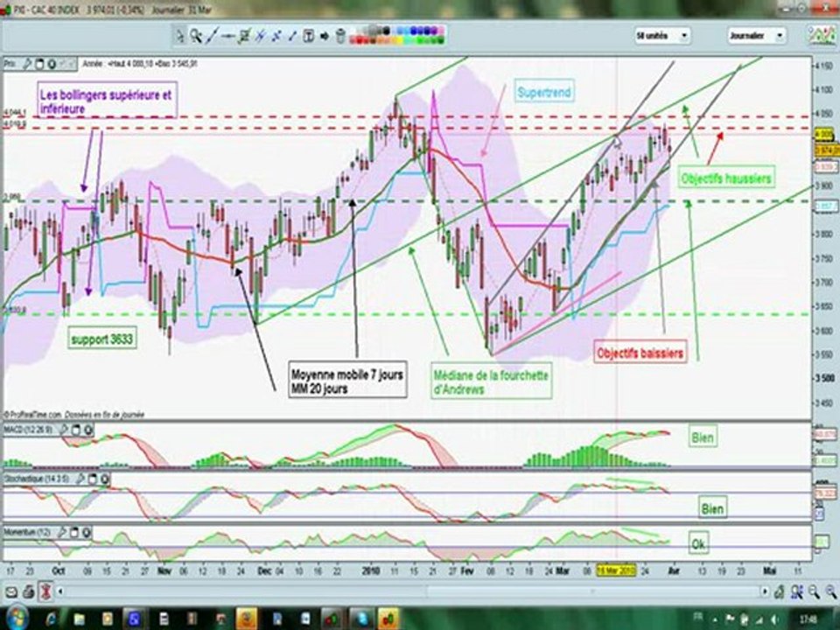Click the highlighted '18 Mar 2010' date marker
This screenshot has height=630, width=840.
click(x=616, y=571)
